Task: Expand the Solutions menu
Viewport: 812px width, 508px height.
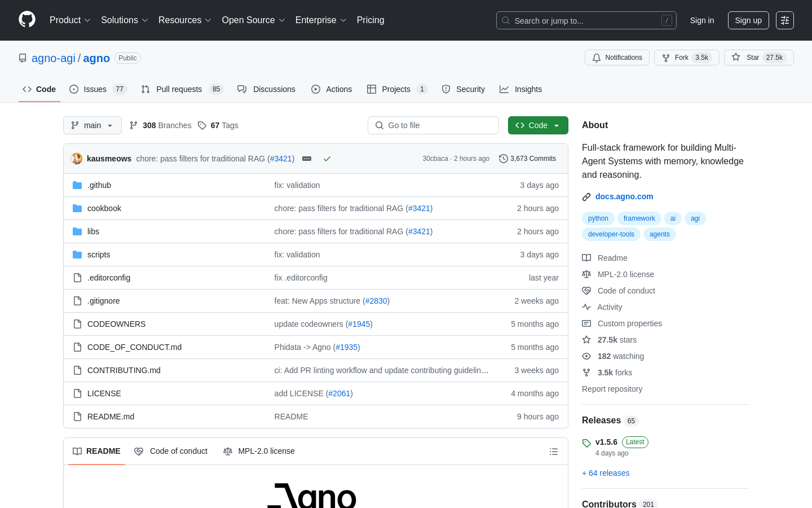Action: click(125, 20)
